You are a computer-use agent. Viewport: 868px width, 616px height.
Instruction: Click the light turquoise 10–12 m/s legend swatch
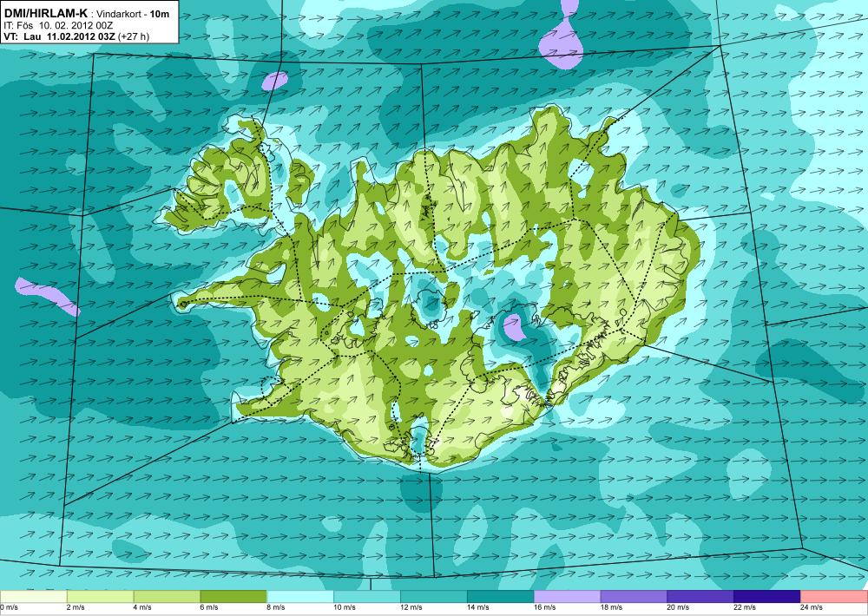367,597
